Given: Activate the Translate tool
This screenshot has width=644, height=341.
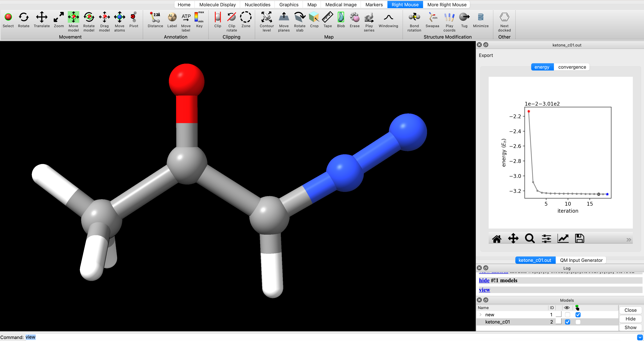Looking at the screenshot, I should 42,17.
